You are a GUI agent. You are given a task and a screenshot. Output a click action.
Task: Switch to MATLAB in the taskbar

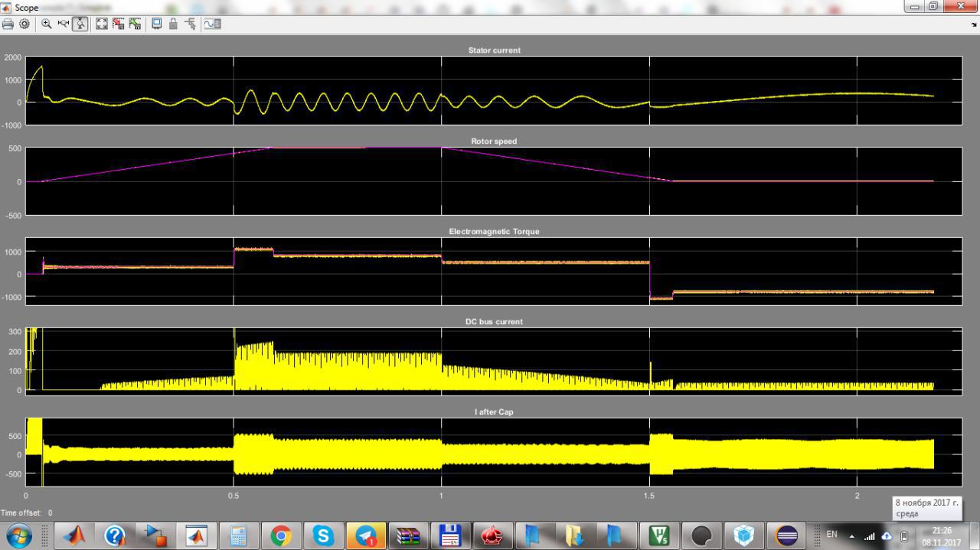point(74,535)
